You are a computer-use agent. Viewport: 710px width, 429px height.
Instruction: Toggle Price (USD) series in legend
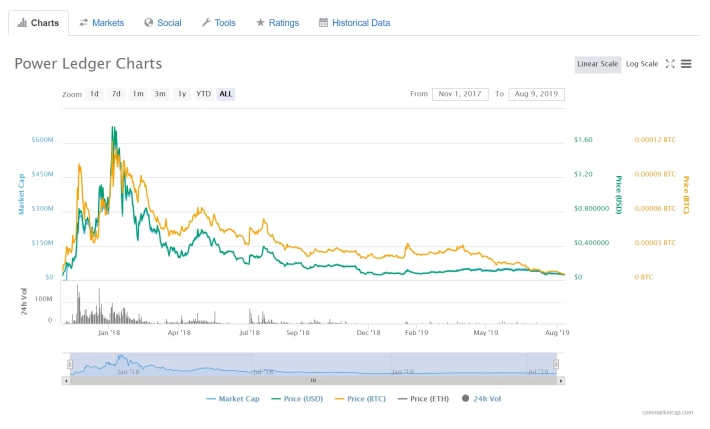297,399
